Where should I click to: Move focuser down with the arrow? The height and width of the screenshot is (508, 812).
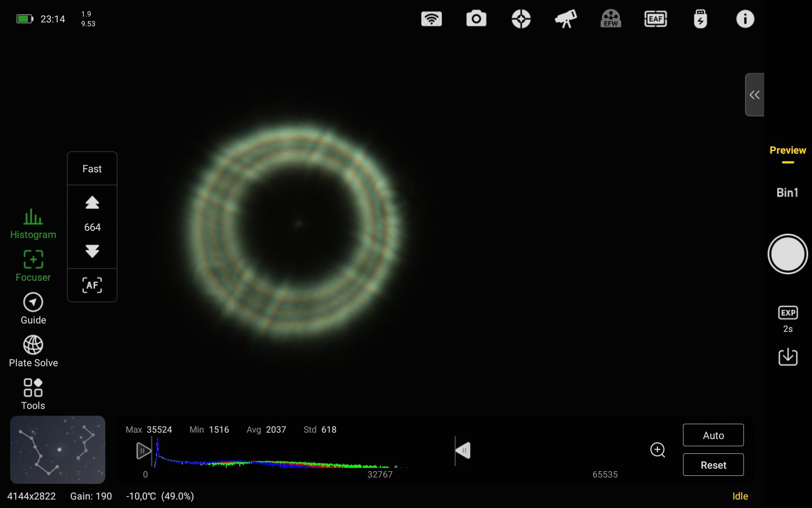pyautogui.click(x=92, y=251)
